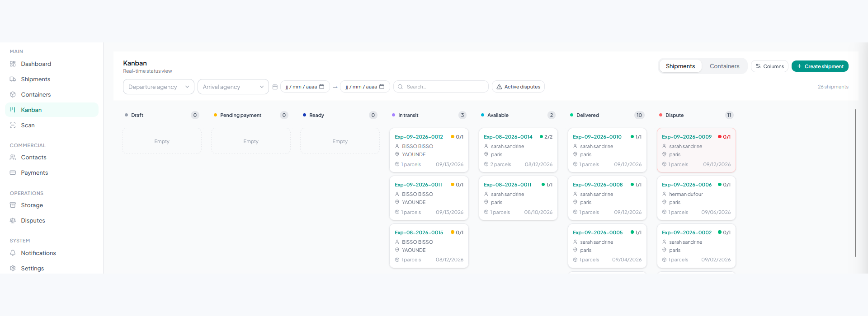Open Notifications sidebar menu
The height and width of the screenshot is (316, 868).
tap(52, 253)
